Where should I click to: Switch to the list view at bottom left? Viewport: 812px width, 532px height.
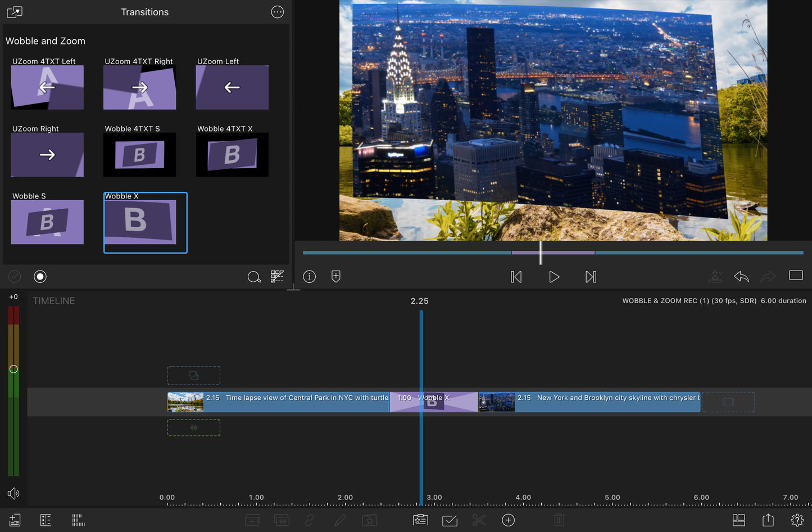(46, 520)
